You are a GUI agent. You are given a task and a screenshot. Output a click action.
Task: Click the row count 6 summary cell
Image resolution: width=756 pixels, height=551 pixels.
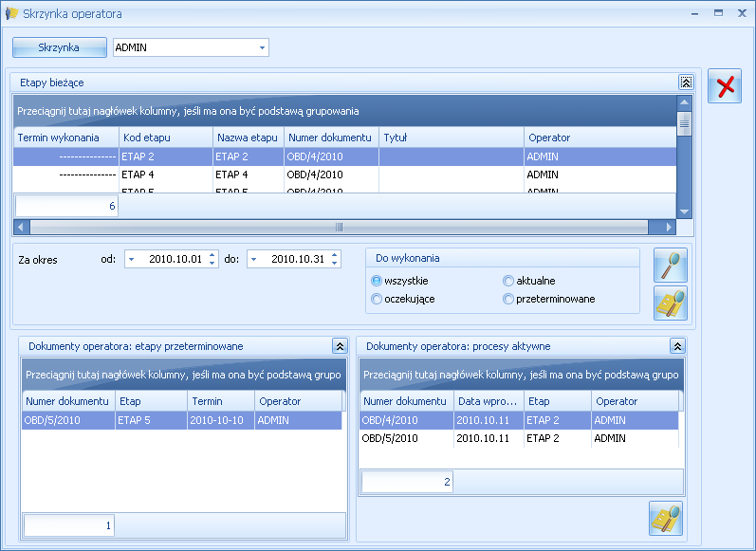tap(66, 206)
